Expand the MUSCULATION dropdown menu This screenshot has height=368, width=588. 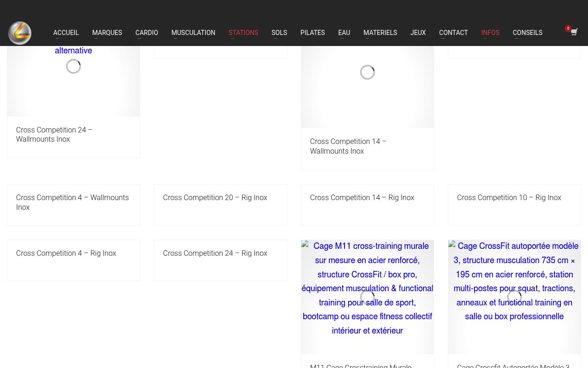coord(193,33)
